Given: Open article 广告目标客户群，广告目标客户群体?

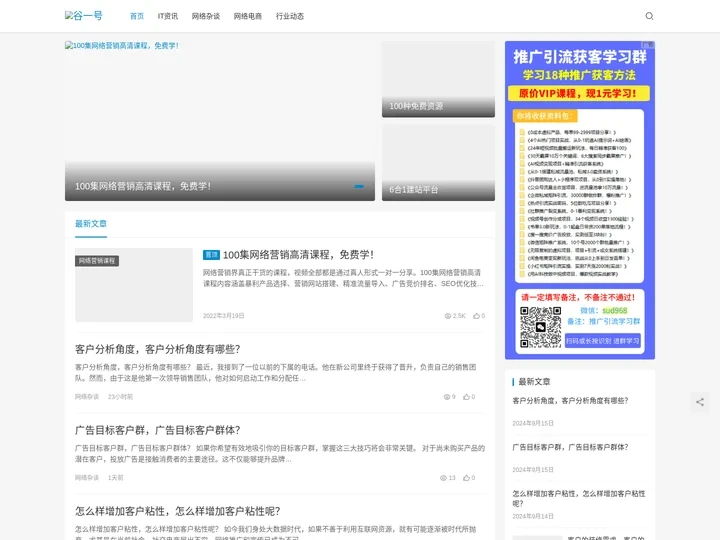Looking at the screenshot, I should point(158,430).
